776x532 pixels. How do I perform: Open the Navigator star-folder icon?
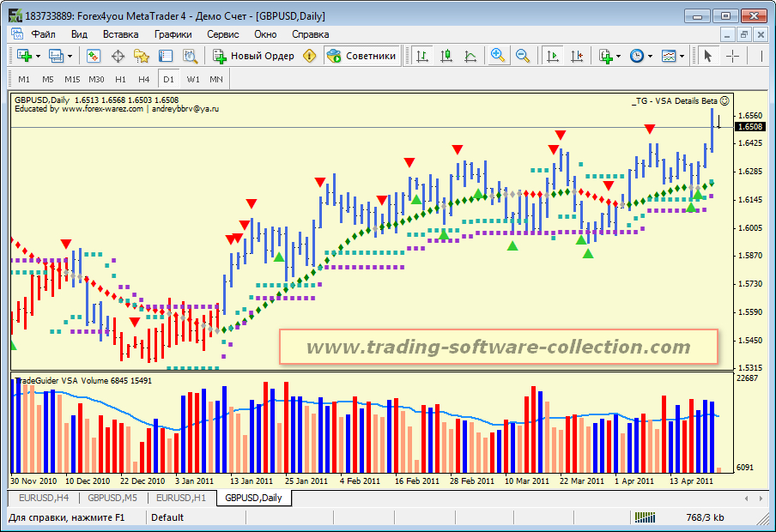point(142,56)
